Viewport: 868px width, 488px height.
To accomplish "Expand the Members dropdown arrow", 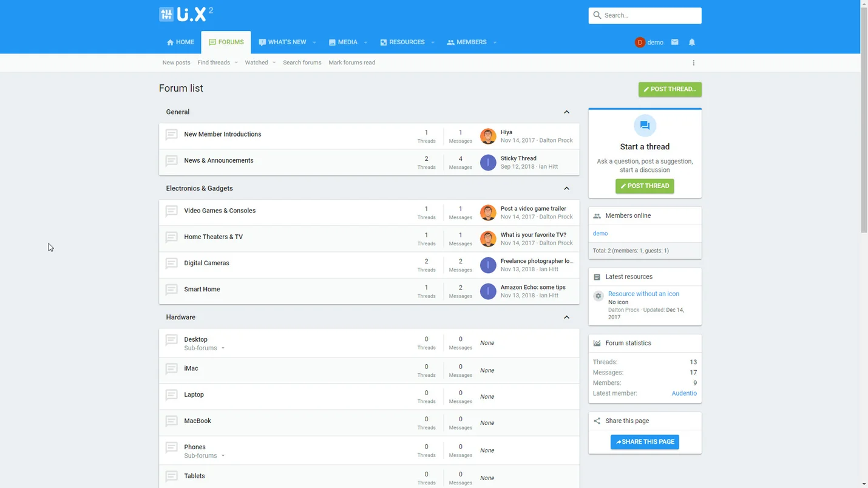I will 495,42.
